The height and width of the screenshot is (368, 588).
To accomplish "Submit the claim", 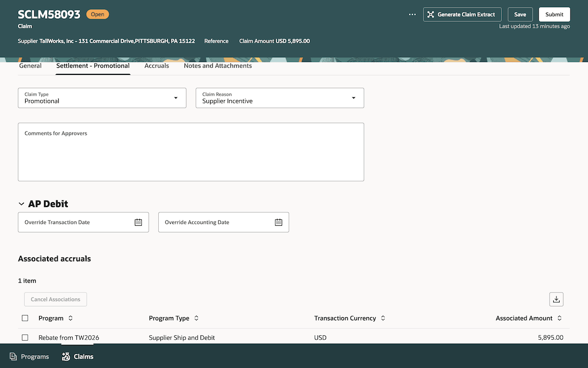I will [x=554, y=14].
